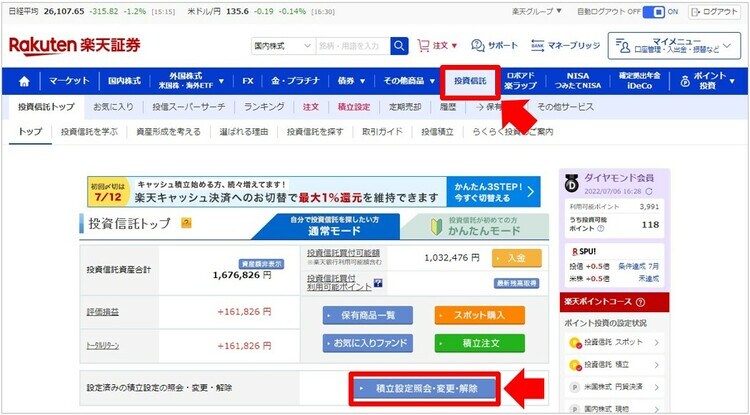This screenshot has width=750, height=415.
Task: Open 選ばれる理由 tab
Action: [244, 131]
